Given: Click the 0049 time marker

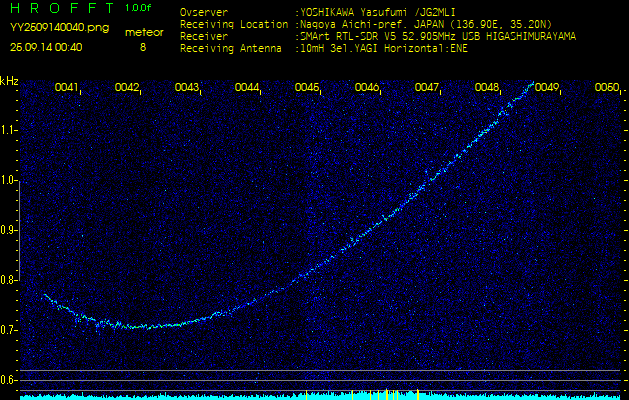Looking at the screenshot, I should 547,88.
